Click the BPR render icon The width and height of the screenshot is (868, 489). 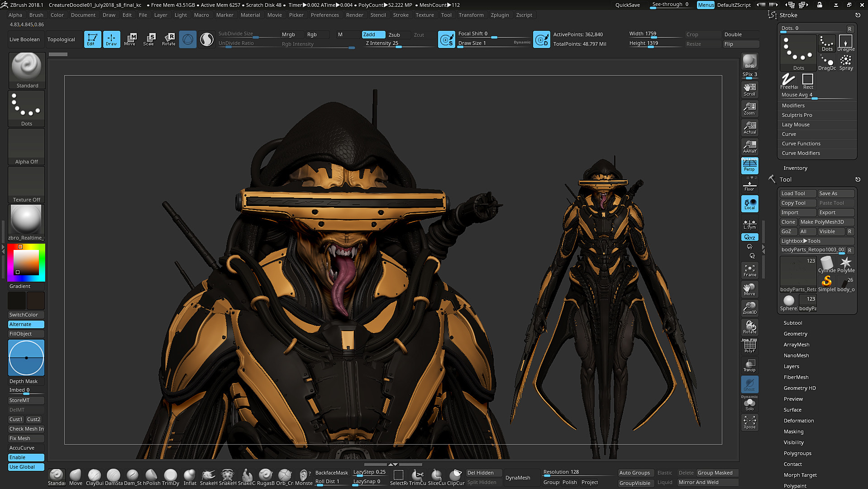coord(749,61)
